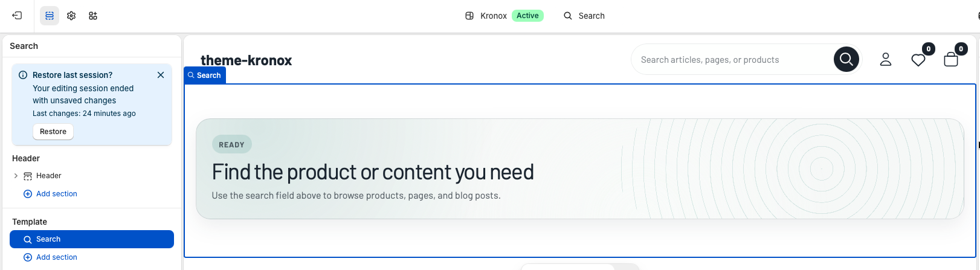Screen dimensions: 980x270
Task: Open the shopping bag cart icon
Action: [951, 59]
